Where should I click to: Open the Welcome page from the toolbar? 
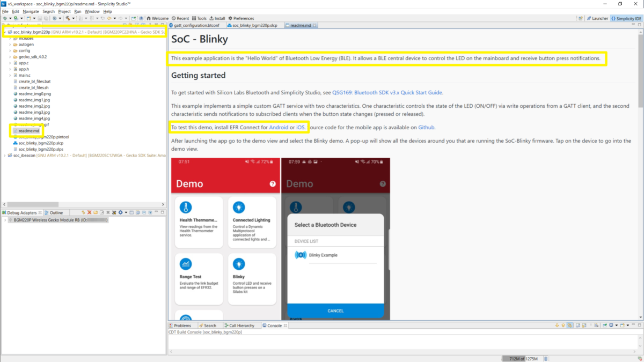click(157, 18)
